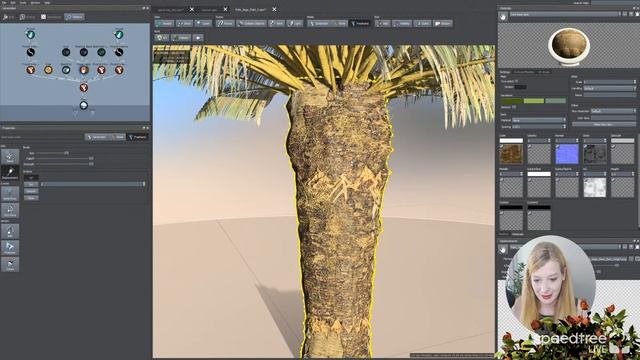Open the Max resolution dropdown in Materials
The height and width of the screenshot is (360, 640).
click(x=613, y=111)
